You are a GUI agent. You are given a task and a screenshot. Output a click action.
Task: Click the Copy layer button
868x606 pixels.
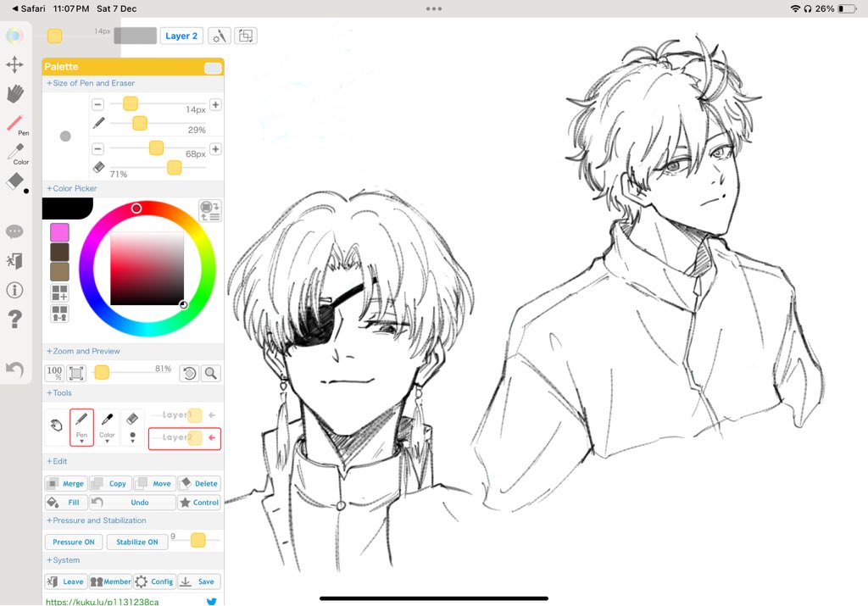(x=111, y=483)
